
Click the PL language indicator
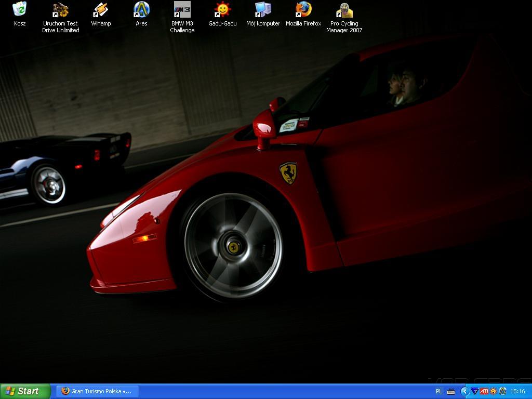tap(438, 392)
